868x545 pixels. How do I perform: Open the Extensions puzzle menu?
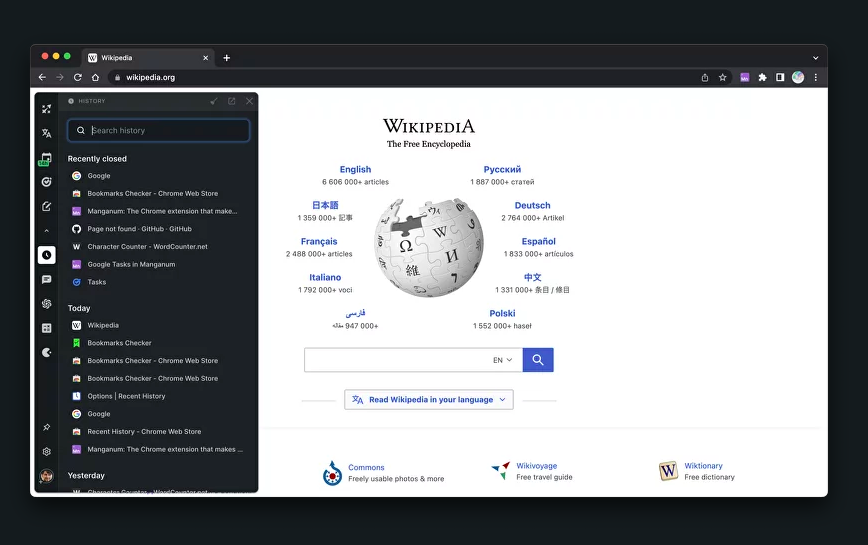[x=762, y=77]
